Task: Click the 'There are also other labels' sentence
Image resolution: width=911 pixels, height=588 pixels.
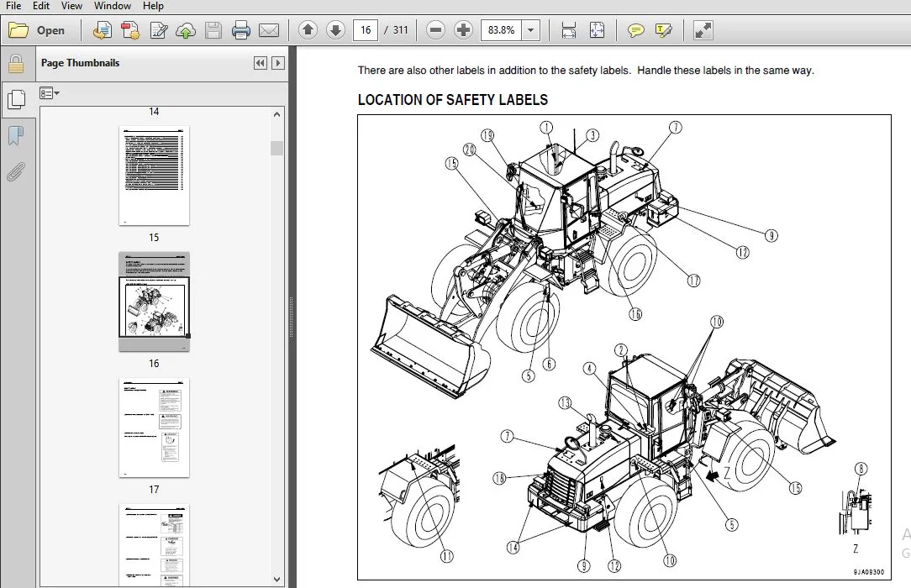Action: [586, 71]
